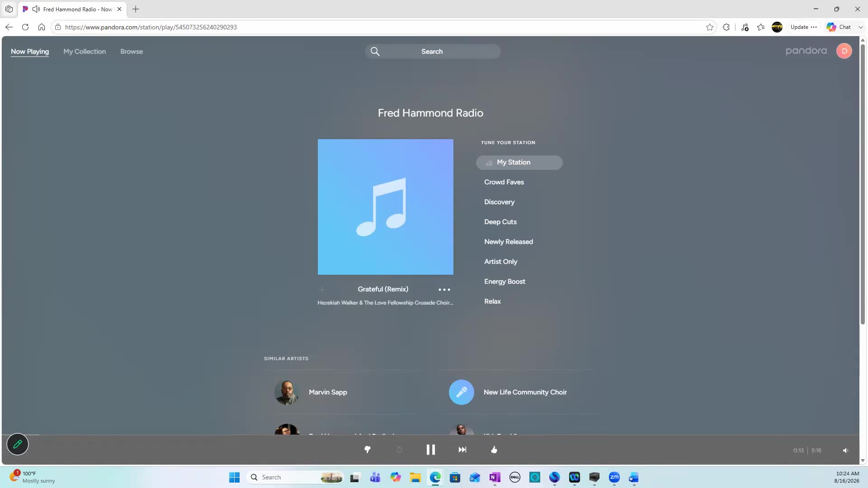Add Grateful (Remix) to collection with plus
The height and width of the screenshot is (488, 868).
pos(322,289)
